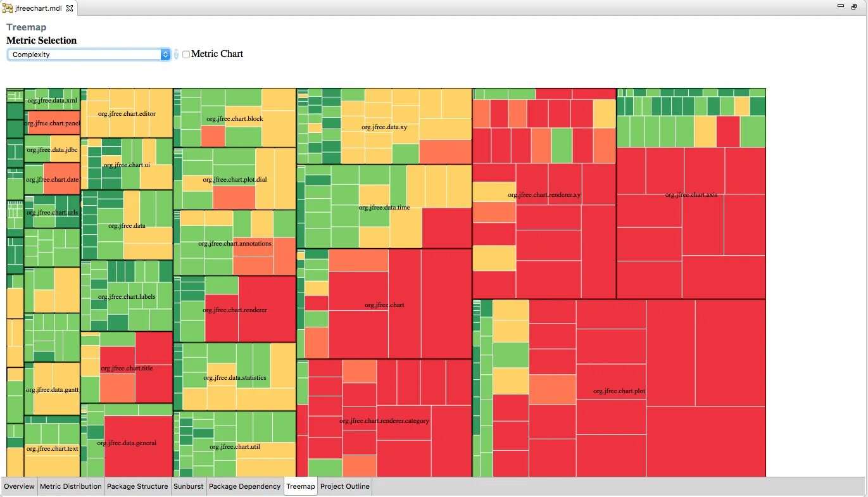Click the org.jfree.chart.plot package label

click(x=619, y=391)
